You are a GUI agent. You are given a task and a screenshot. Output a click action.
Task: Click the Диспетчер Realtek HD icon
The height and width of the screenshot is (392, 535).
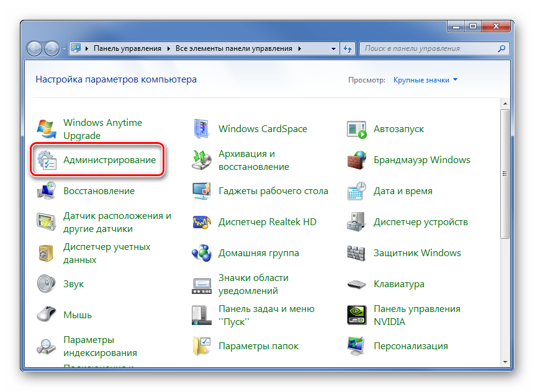(202, 222)
